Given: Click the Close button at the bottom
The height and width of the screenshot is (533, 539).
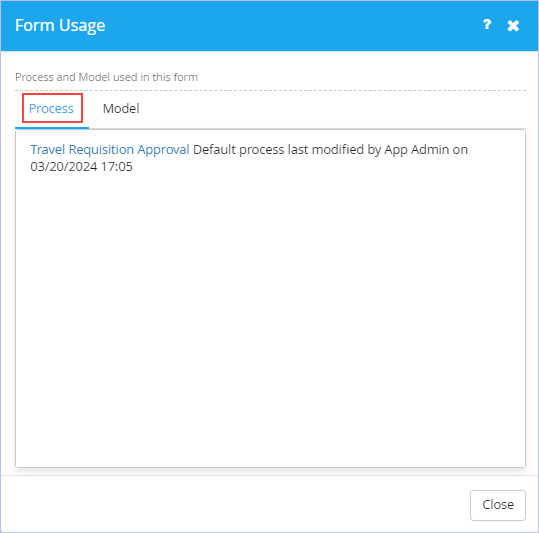Looking at the screenshot, I should coord(497,505).
